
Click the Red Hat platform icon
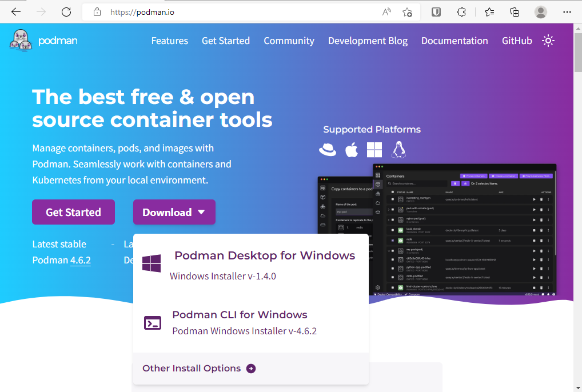coord(328,150)
